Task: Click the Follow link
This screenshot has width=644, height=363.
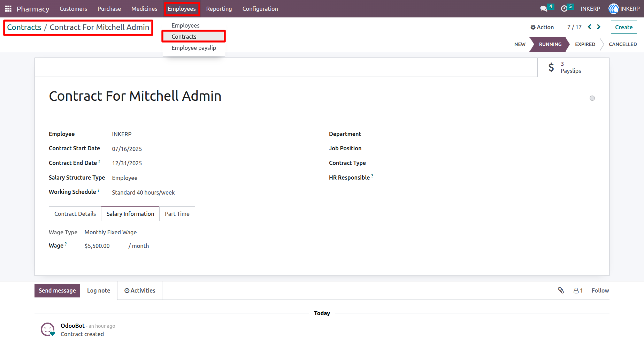Action: click(600, 290)
